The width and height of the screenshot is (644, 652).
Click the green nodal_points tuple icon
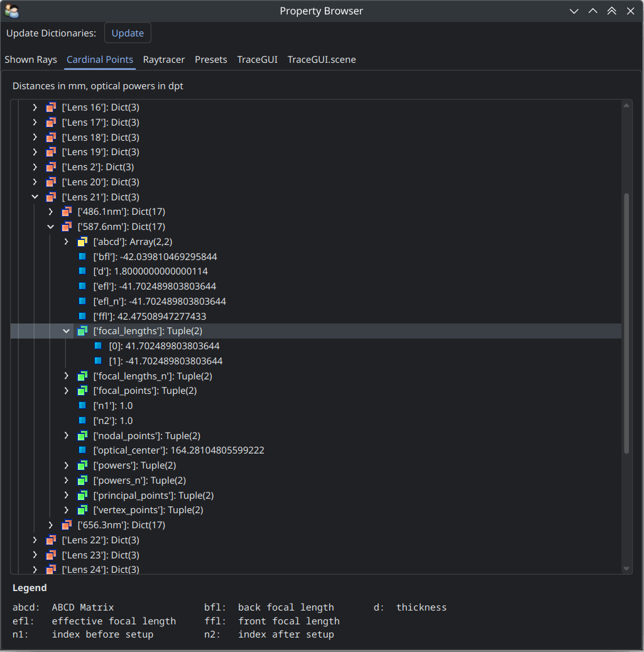coord(82,435)
